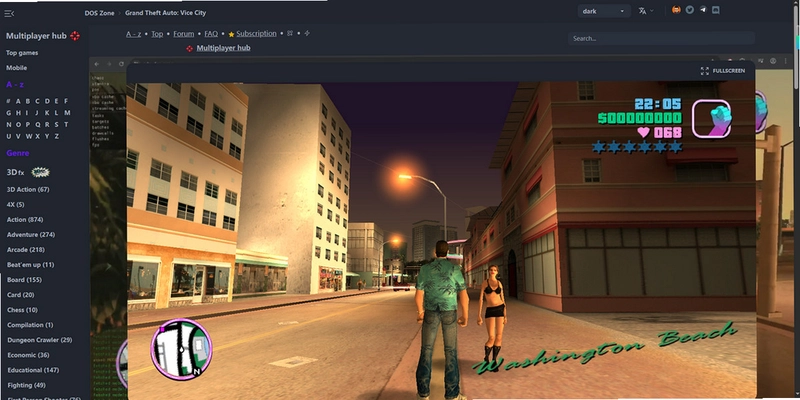This screenshot has height=400, width=800.
Task: Click into the Search... field
Action: 661,38
